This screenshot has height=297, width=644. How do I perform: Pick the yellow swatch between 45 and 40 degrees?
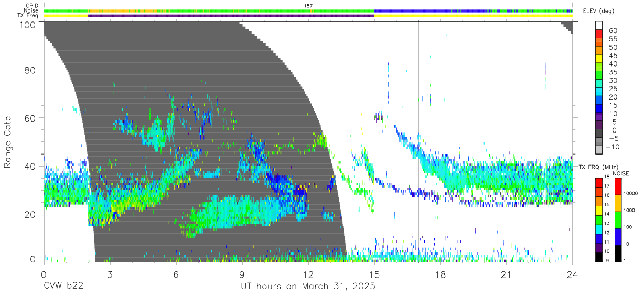[599, 60]
